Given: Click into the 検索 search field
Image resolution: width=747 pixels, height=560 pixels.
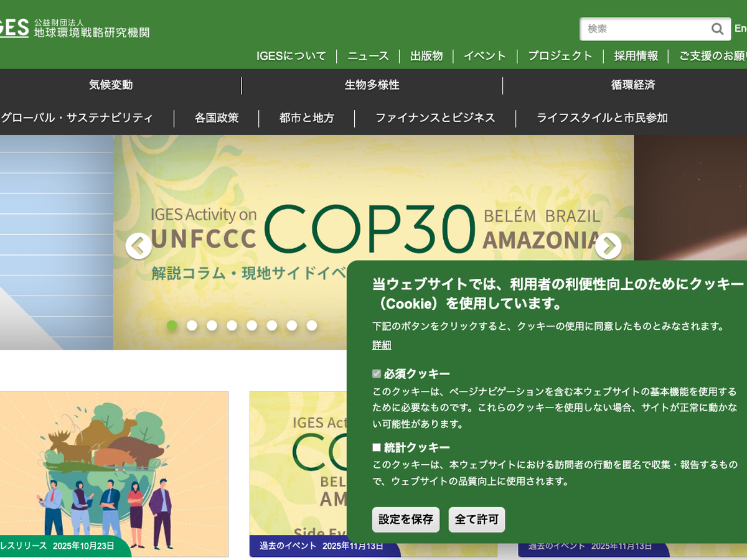Looking at the screenshot, I should click(644, 29).
